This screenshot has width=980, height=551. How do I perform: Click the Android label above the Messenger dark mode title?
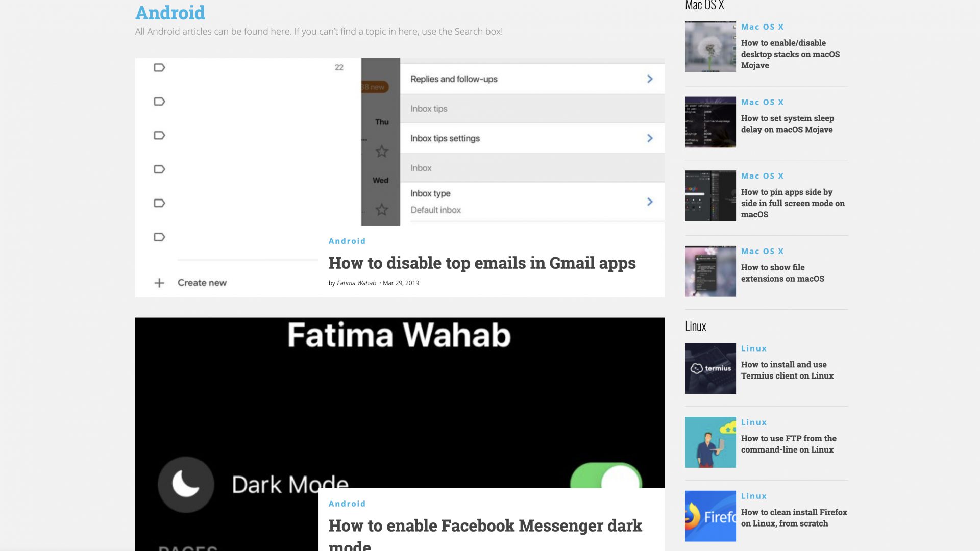pyautogui.click(x=347, y=504)
